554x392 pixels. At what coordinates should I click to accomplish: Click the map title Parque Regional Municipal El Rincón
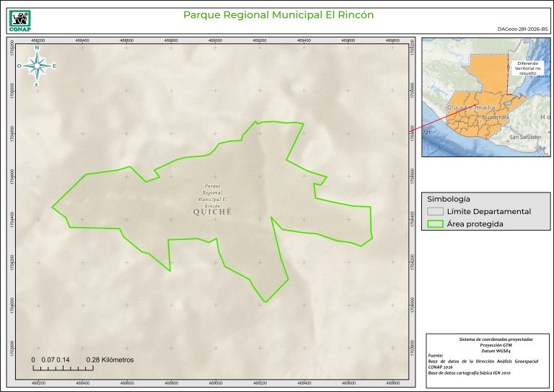[278, 14]
